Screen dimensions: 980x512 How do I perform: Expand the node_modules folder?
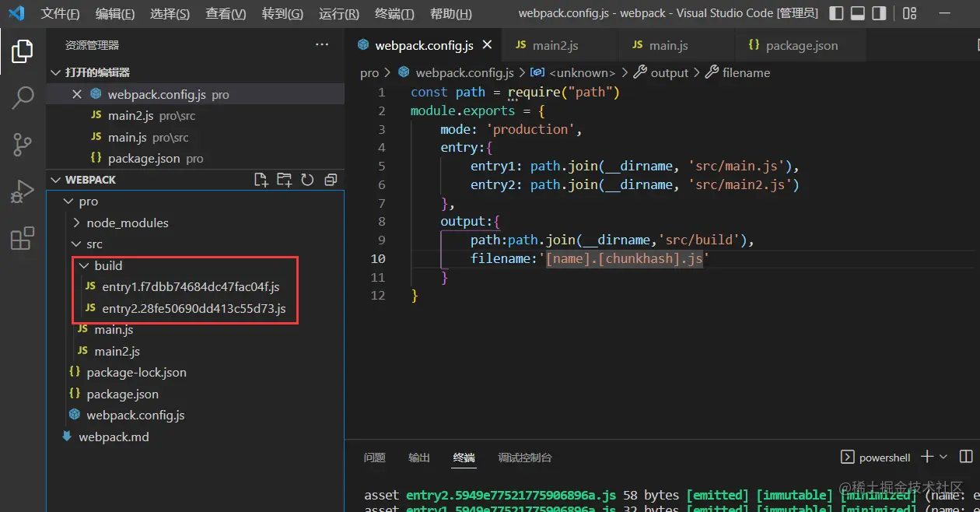click(x=127, y=223)
